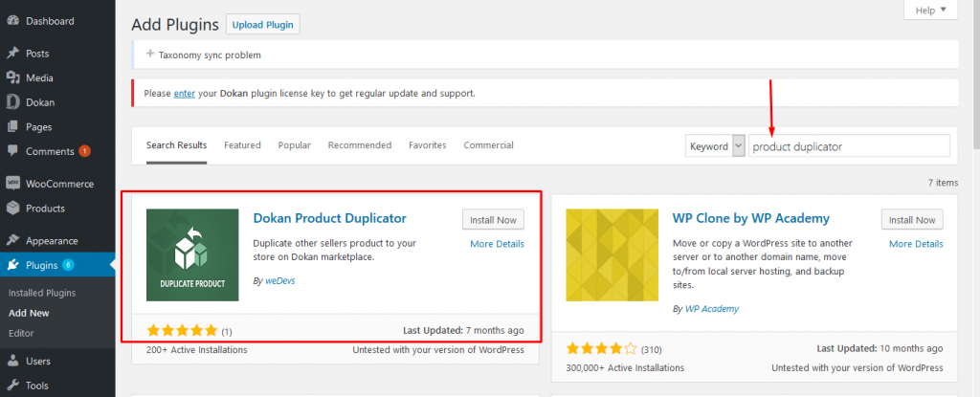
Task: Click the Posts pin icon
Action: pyautogui.click(x=12, y=54)
